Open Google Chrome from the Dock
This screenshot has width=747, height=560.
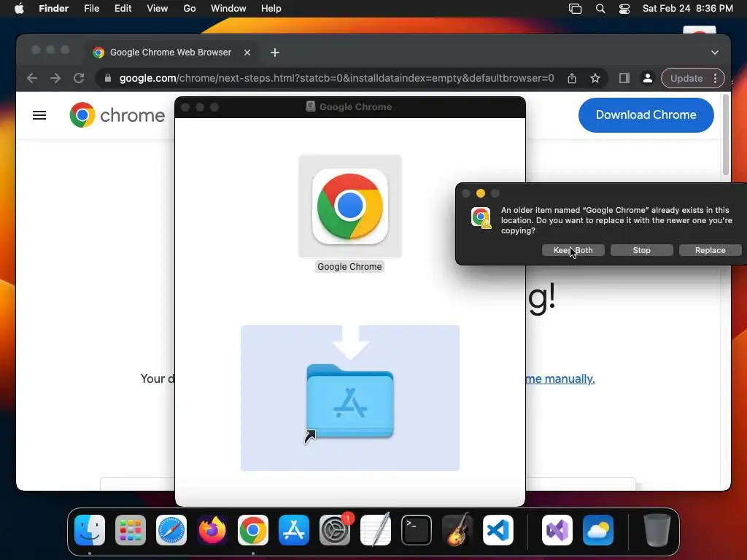pos(253,530)
